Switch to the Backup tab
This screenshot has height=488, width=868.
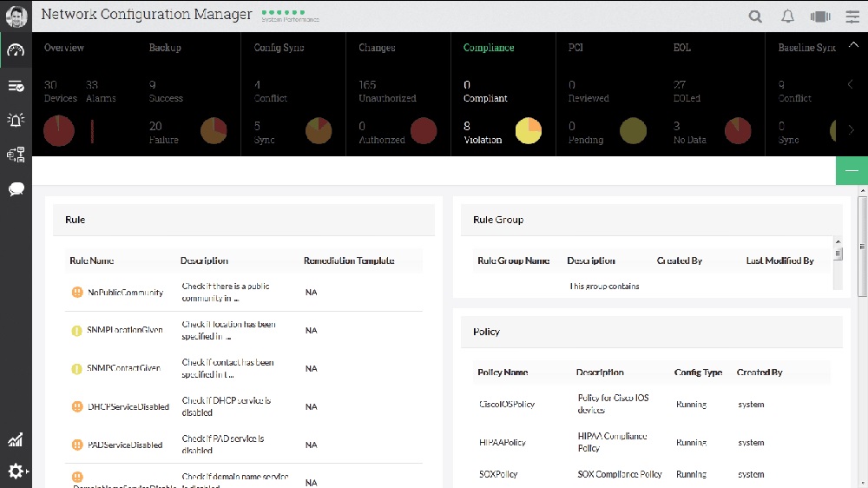165,48
